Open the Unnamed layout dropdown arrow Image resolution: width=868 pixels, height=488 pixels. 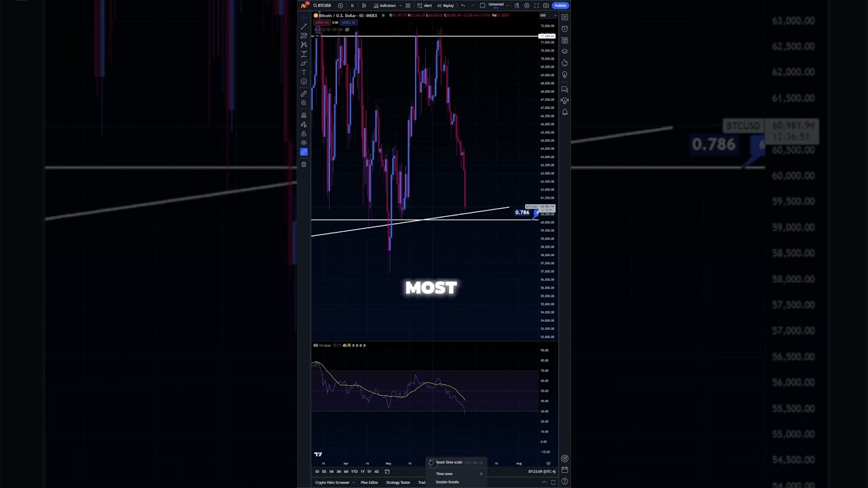pos(507,5)
